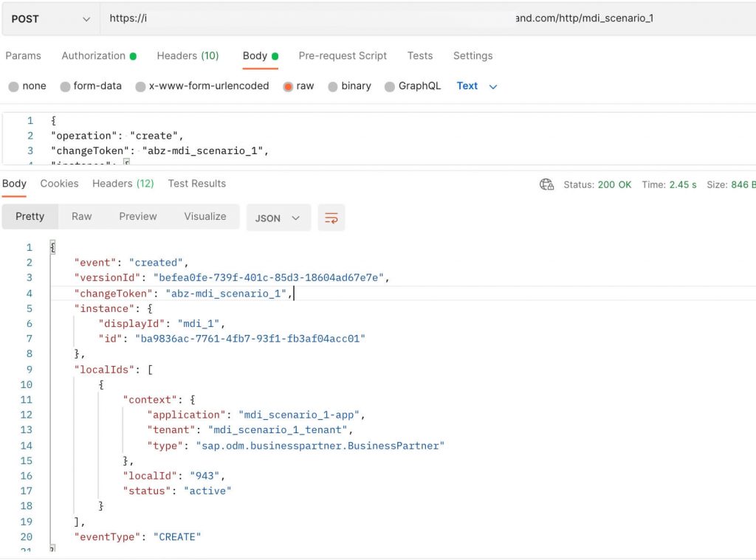Open the response Headers (12) tab

pyautogui.click(x=123, y=184)
